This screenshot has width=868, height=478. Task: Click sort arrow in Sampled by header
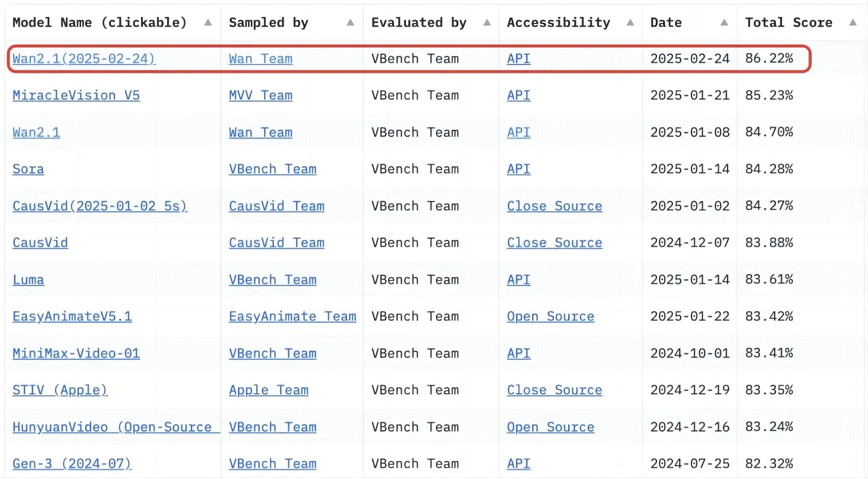350,22
